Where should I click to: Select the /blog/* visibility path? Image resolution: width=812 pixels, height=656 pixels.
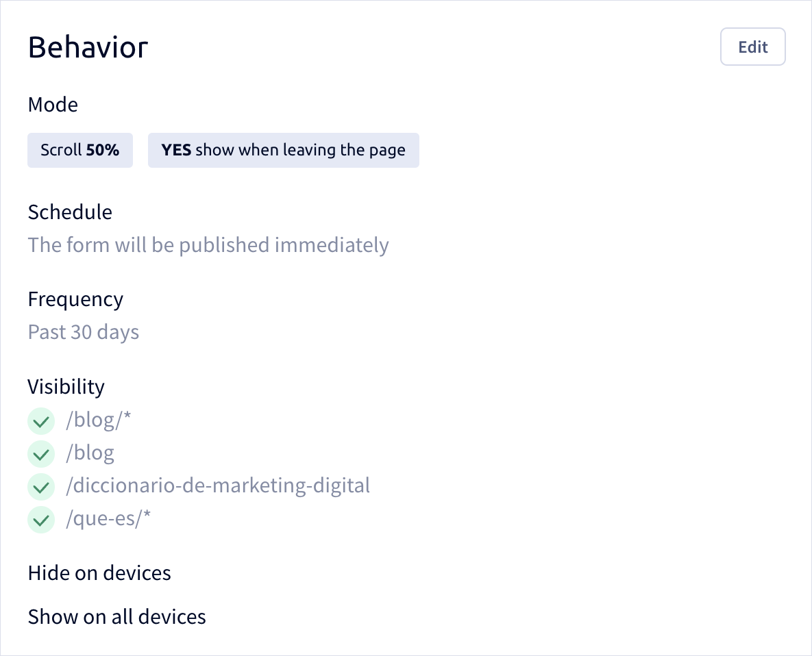tap(99, 420)
